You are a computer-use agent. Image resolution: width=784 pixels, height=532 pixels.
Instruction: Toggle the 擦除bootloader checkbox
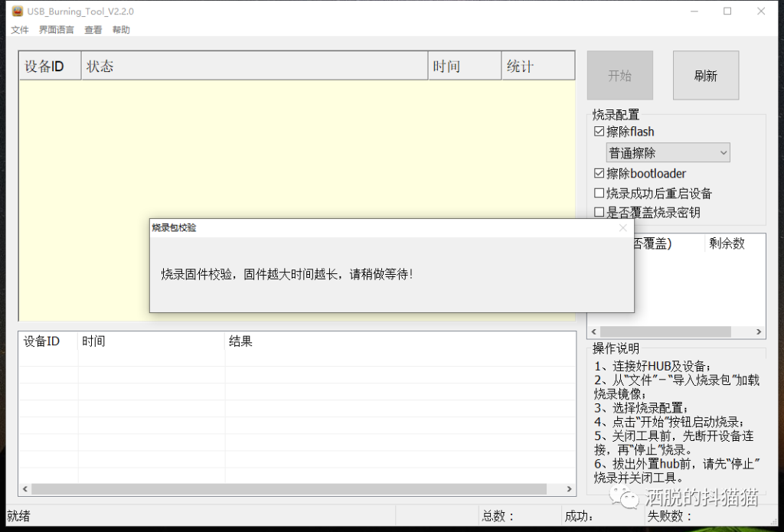click(599, 174)
